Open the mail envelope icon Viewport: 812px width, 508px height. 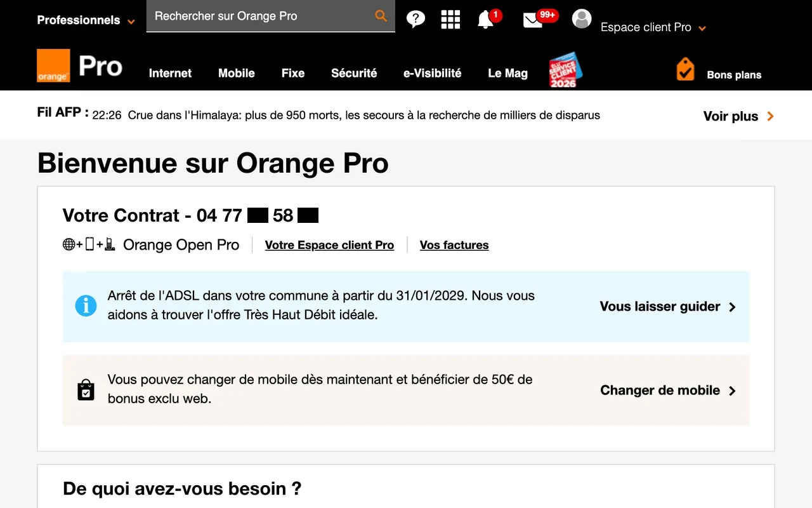[x=533, y=20]
